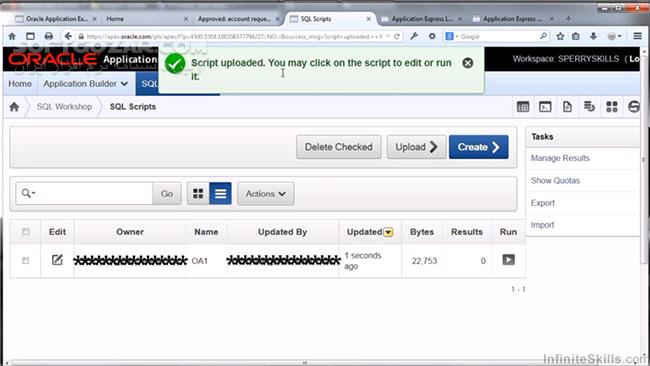This screenshot has width=650, height=366.
Task: Open the SQL Scripts page icon
Action: click(567, 107)
